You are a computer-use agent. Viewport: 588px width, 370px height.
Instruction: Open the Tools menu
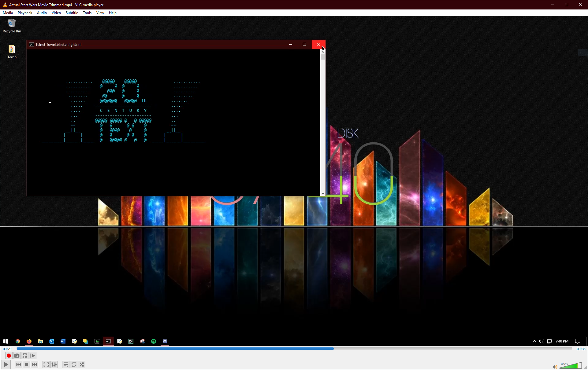coord(87,13)
